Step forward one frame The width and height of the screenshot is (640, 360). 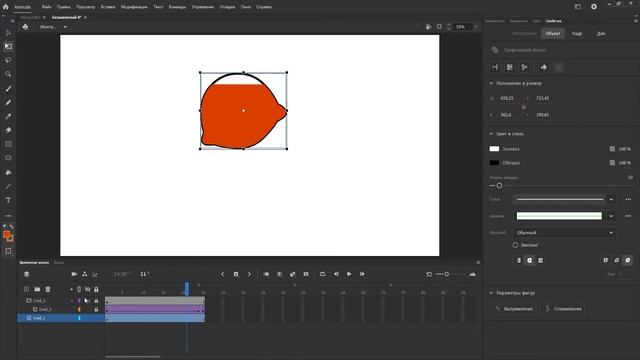pos(362,274)
